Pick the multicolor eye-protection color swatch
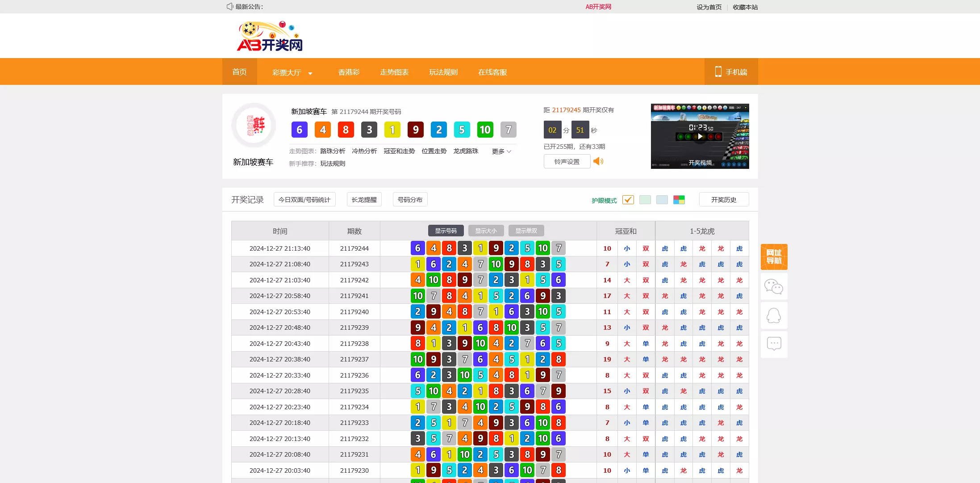 pyautogui.click(x=679, y=199)
